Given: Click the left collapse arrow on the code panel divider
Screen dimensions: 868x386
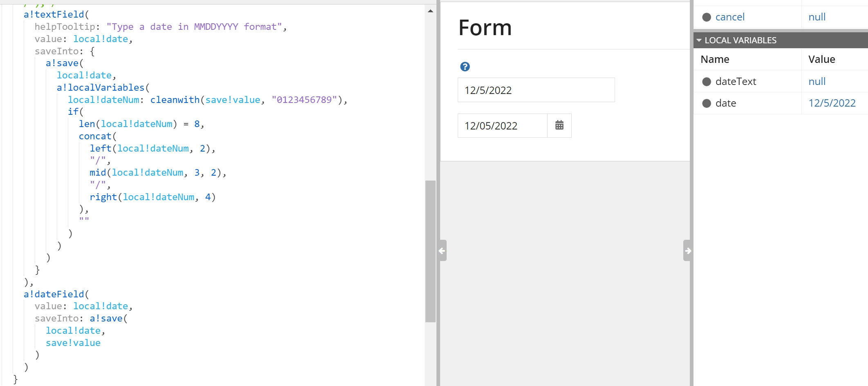Looking at the screenshot, I should click(x=442, y=250).
